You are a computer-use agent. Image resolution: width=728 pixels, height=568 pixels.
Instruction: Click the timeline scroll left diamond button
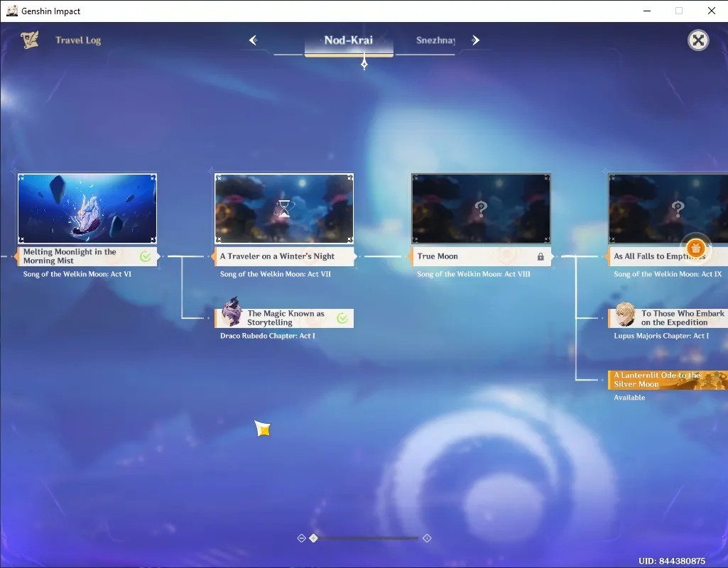click(x=301, y=538)
